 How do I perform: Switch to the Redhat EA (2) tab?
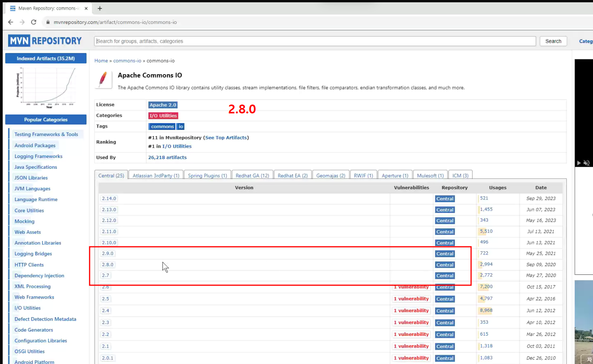(293, 175)
